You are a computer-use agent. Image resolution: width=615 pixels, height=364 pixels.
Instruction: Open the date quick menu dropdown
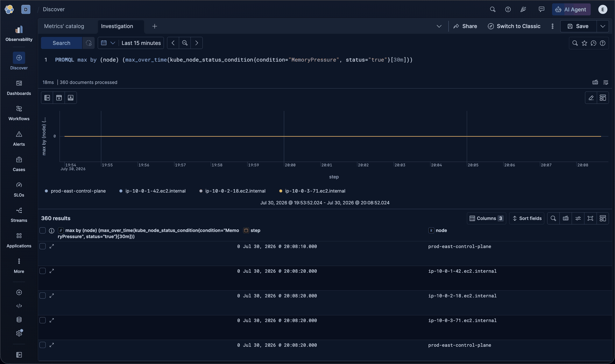click(x=108, y=43)
